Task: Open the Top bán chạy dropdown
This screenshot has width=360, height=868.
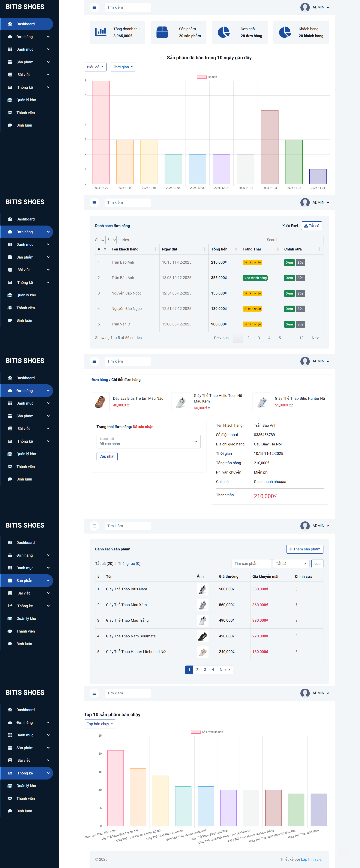Action: click(100, 724)
